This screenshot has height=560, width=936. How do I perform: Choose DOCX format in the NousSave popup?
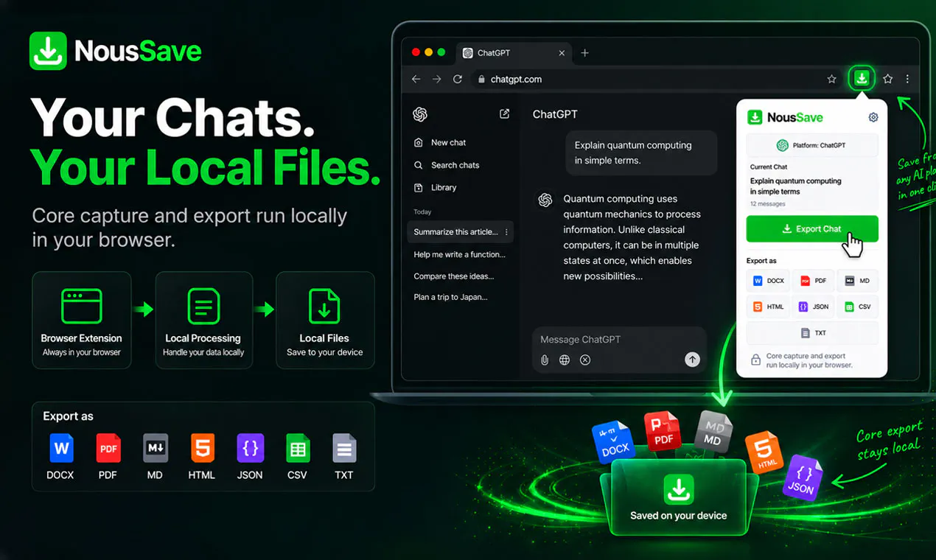coord(768,281)
